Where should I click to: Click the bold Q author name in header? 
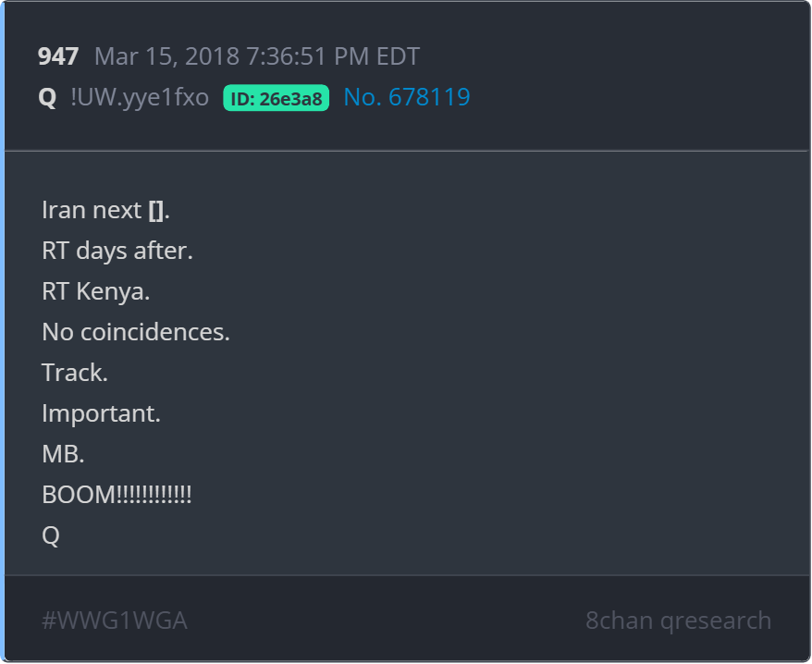click(x=47, y=97)
